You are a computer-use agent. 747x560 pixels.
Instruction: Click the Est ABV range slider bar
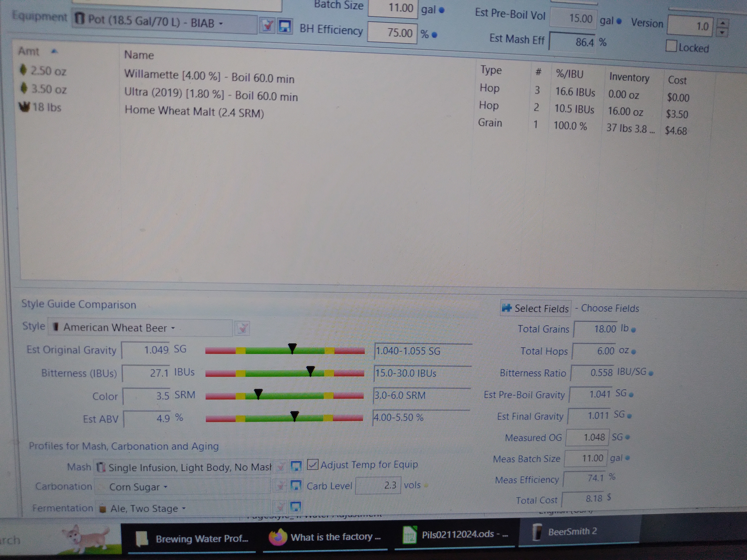284,419
